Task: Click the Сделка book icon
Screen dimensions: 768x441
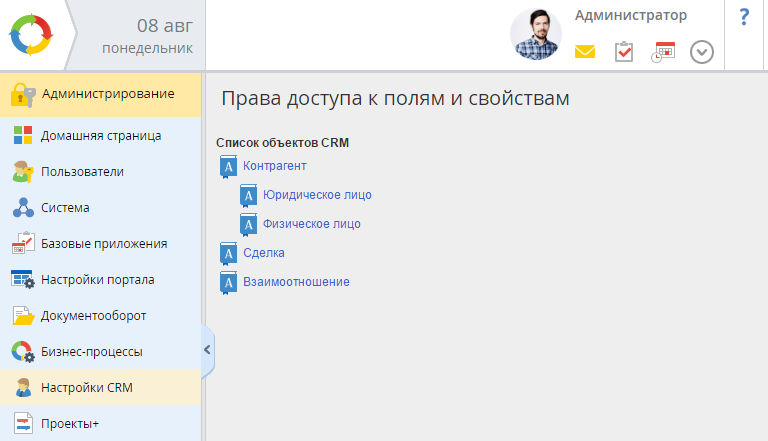Action: coord(228,254)
